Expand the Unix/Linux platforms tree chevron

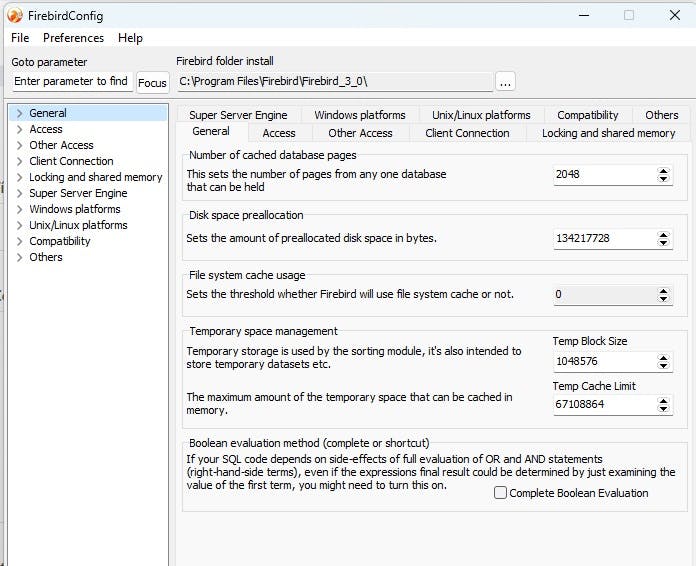[x=20, y=225]
